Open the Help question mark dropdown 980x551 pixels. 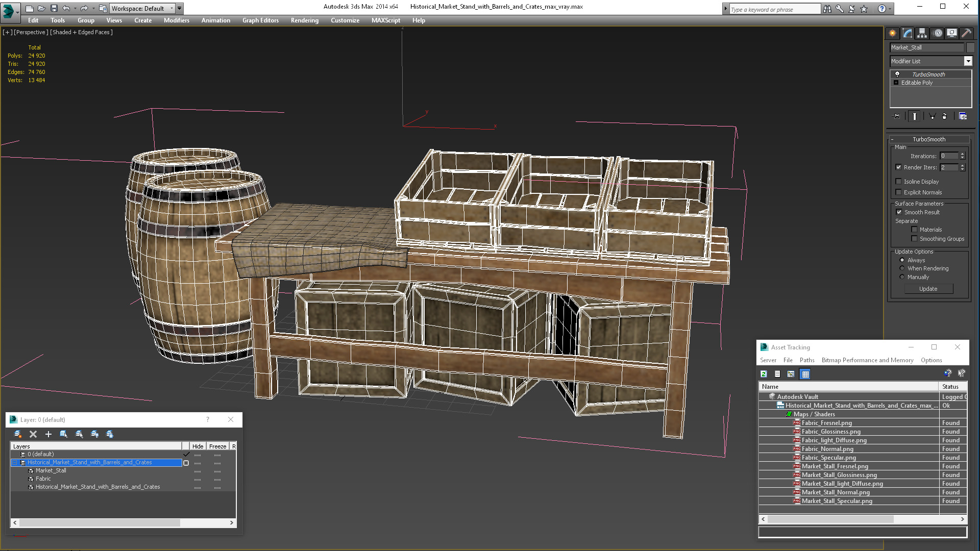pyautogui.click(x=890, y=9)
